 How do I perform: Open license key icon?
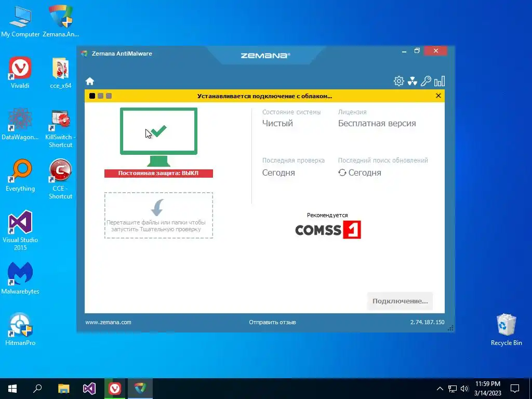(x=426, y=81)
